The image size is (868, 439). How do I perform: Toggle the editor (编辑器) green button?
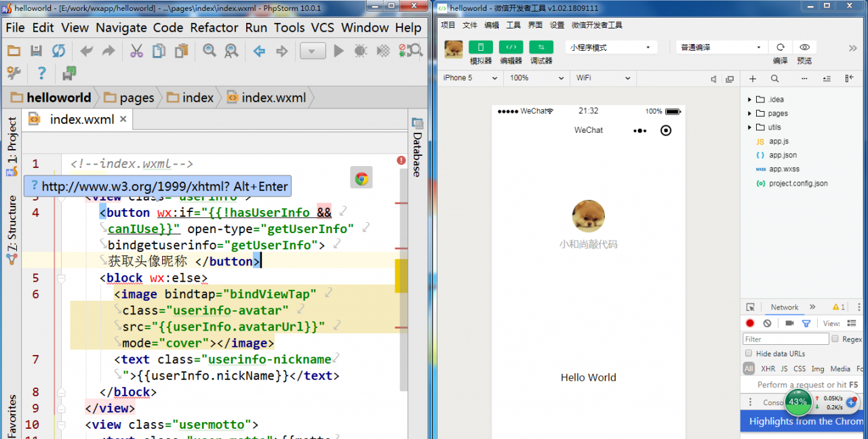(511, 47)
